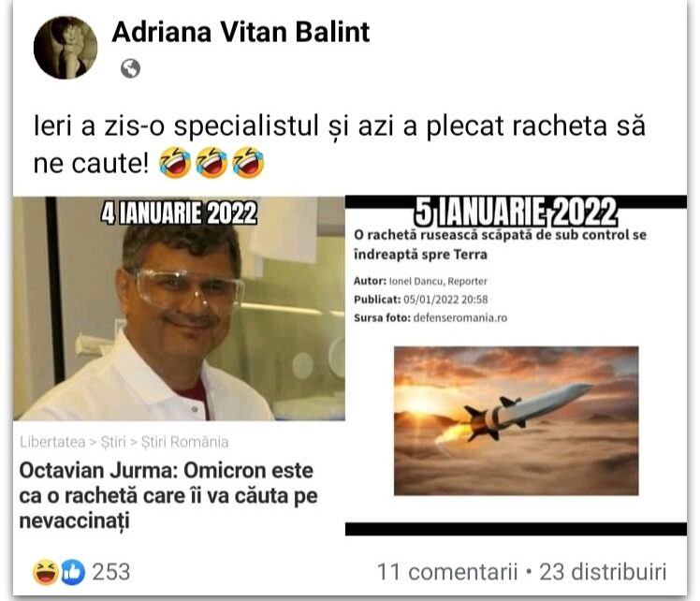Open the 23 distribuiri shares list
Image resolution: width=700 pixels, height=601 pixels.
pos(603,572)
